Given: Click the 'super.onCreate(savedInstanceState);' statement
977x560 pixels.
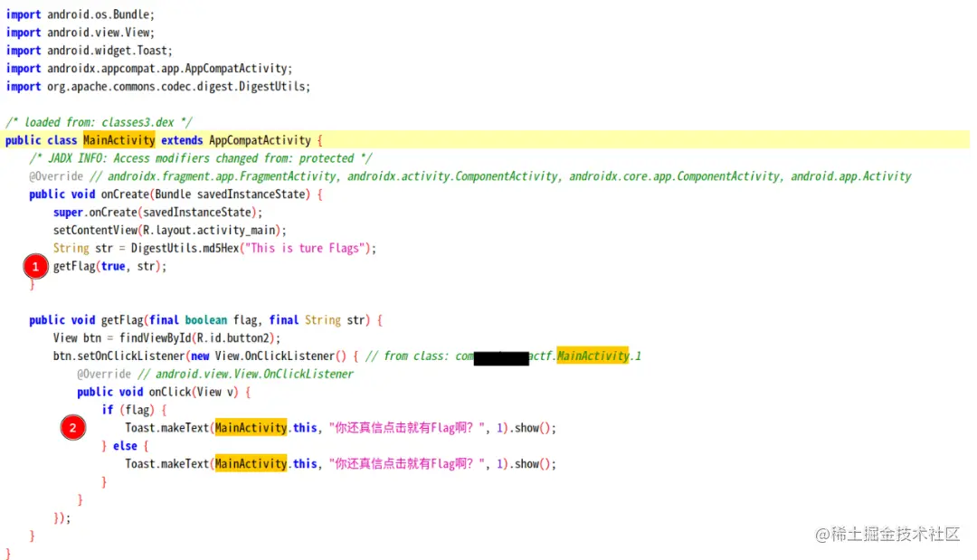Looking at the screenshot, I should [157, 213].
